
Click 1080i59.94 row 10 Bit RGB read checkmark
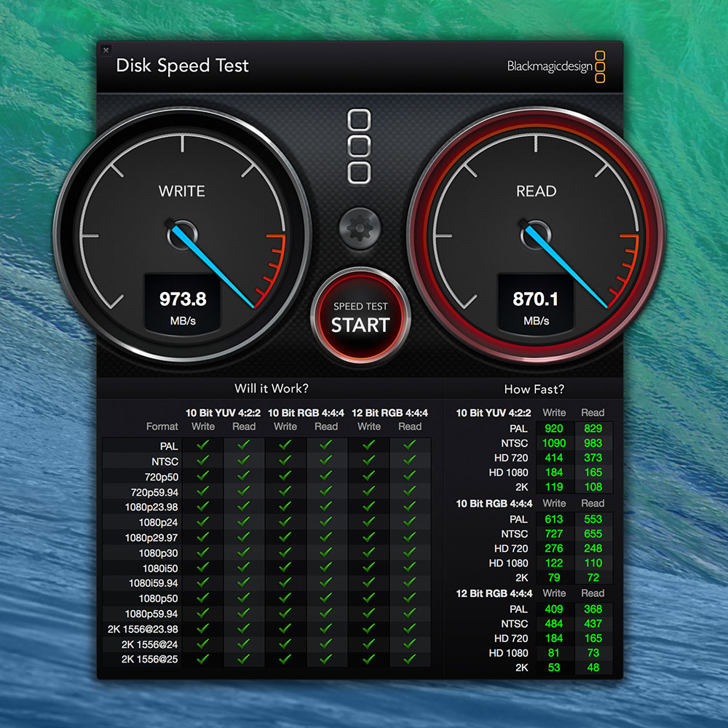(326, 582)
